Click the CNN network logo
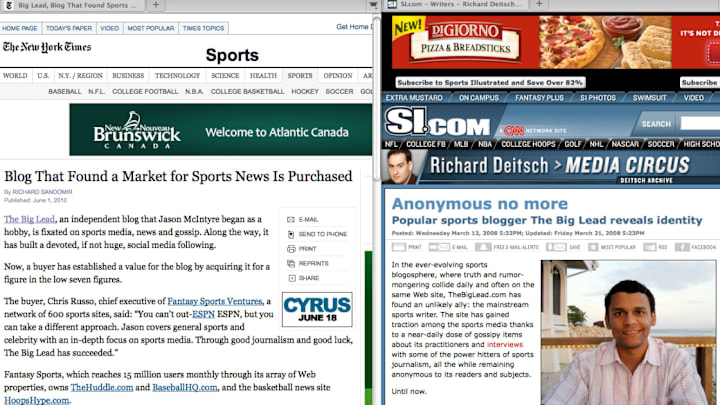Image resolution: width=720 pixels, height=405 pixels. click(513, 130)
